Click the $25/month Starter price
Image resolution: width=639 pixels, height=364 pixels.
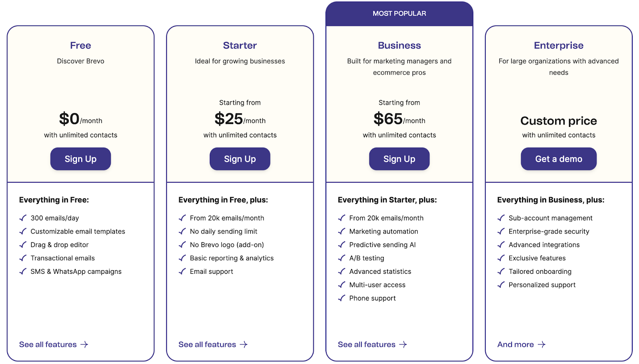(240, 119)
